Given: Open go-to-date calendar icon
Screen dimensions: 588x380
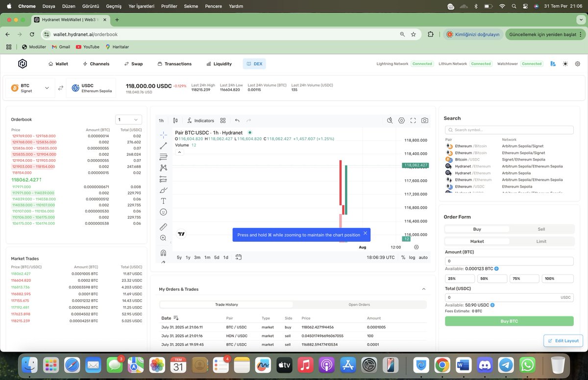Looking at the screenshot, I should click(239, 257).
